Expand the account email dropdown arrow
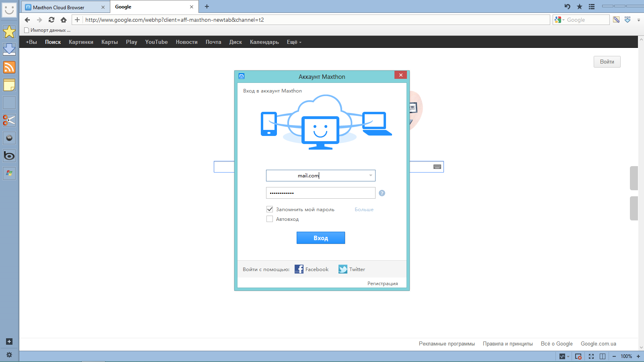644x362 pixels. 371,175
